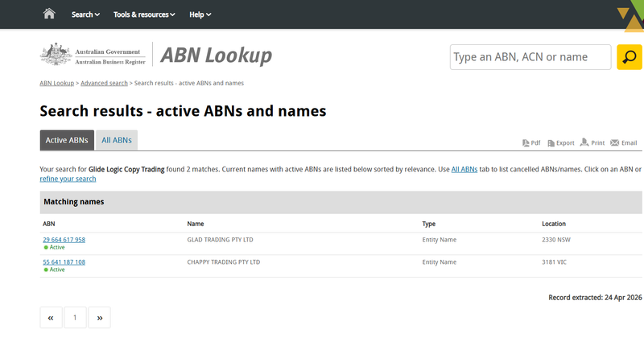Click the 2330 NSW location cell
Screen dimensions: 644x346
pyautogui.click(x=556, y=240)
